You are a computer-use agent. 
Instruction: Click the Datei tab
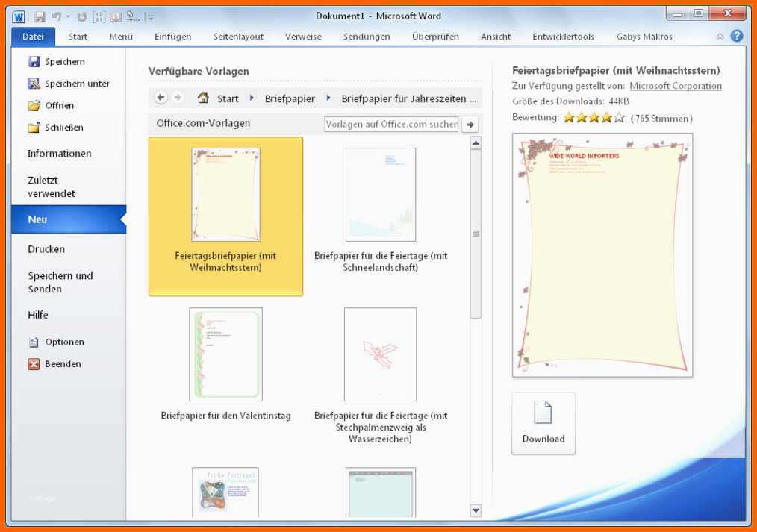pyautogui.click(x=33, y=37)
